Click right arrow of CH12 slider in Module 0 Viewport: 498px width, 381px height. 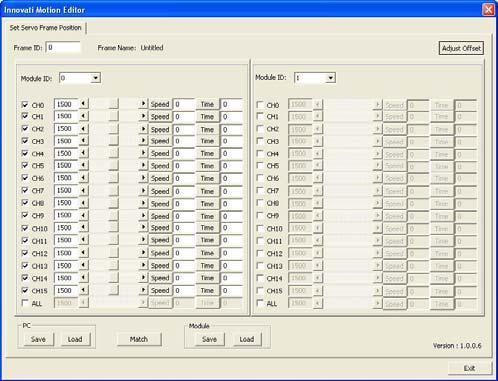tap(143, 253)
